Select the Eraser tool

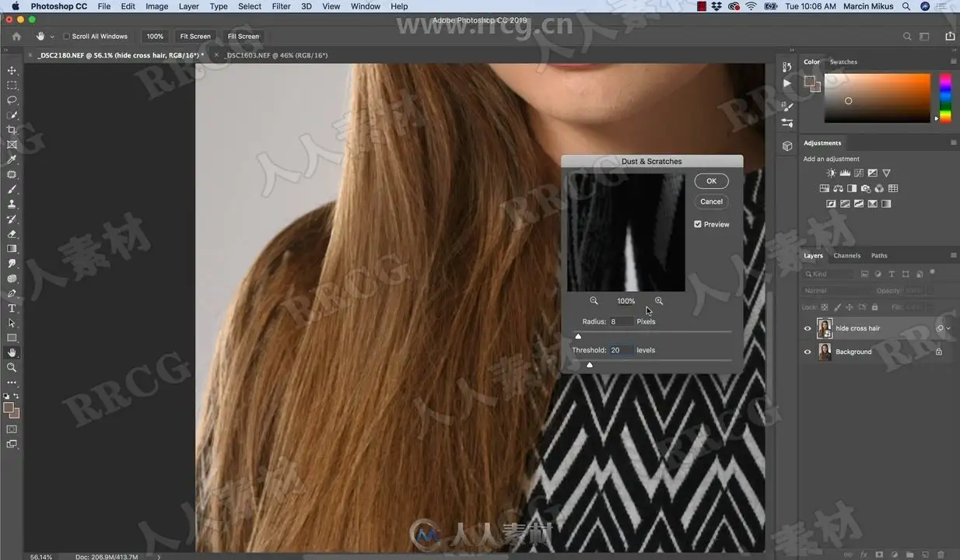tap(12, 234)
